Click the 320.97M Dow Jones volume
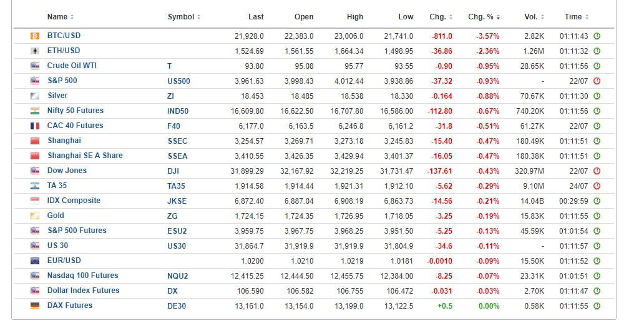Image resolution: width=644 pixels, height=333 pixels. pos(529,171)
